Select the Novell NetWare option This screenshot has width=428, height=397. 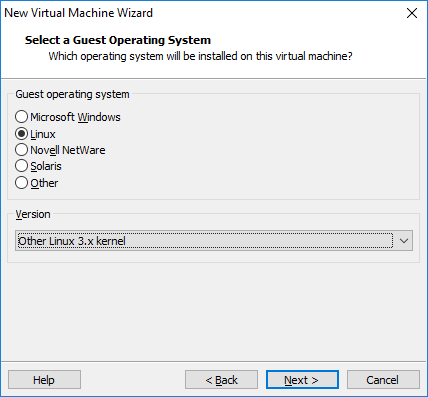point(21,150)
